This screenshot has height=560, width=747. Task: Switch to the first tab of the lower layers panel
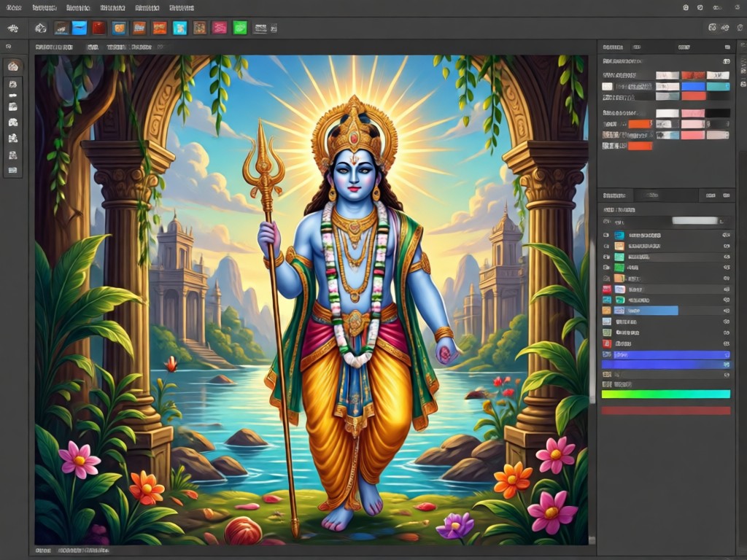click(x=614, y=195)
